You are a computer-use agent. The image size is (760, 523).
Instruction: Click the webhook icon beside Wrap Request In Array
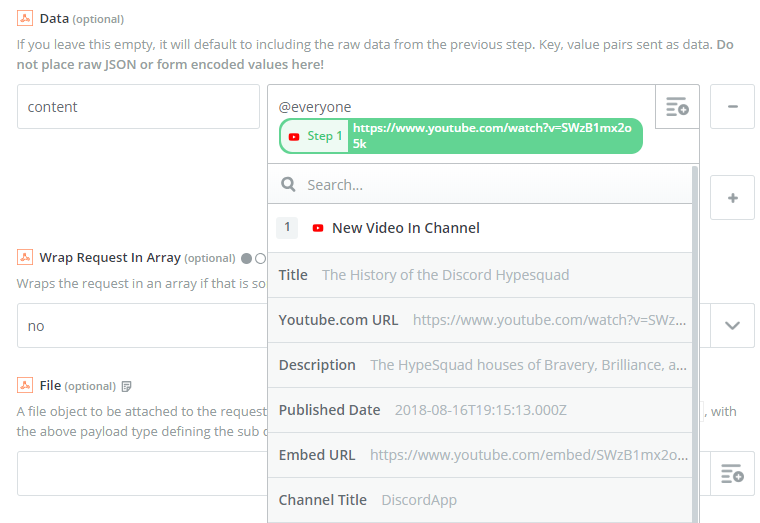tap(25, 257)
